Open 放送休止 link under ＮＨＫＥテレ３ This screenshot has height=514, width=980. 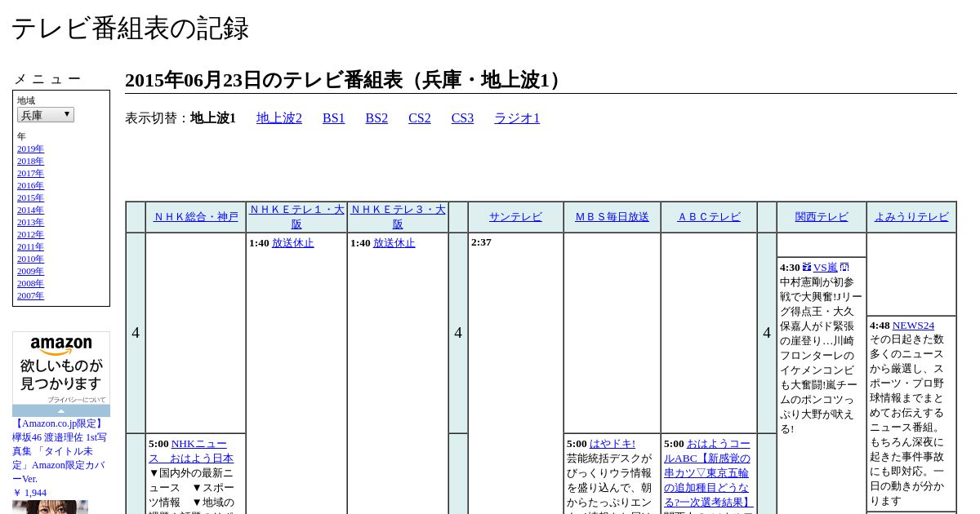(x=394, y=243)
